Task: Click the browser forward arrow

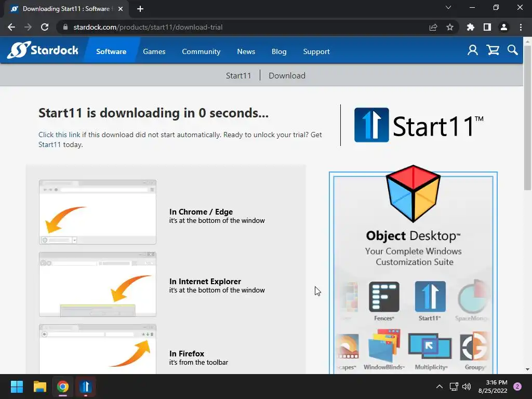Action: (28, 27)
